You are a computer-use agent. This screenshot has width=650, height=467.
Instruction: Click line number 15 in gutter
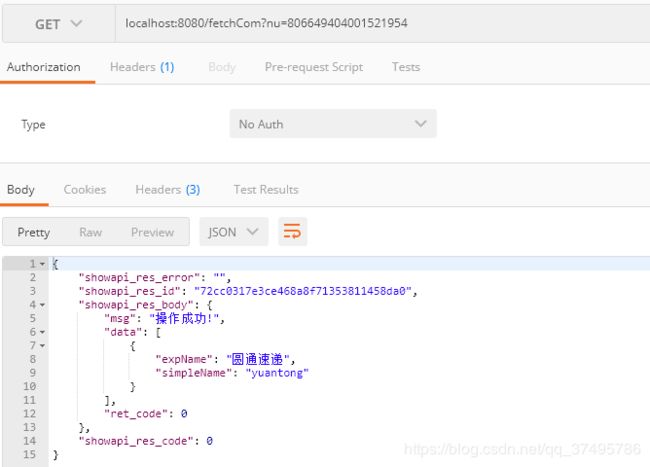click(x=29, y=455)
